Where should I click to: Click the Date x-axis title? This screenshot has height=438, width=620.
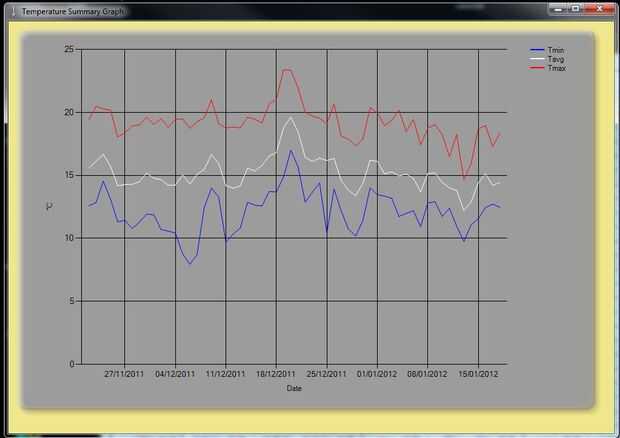(x=294, y=388)
